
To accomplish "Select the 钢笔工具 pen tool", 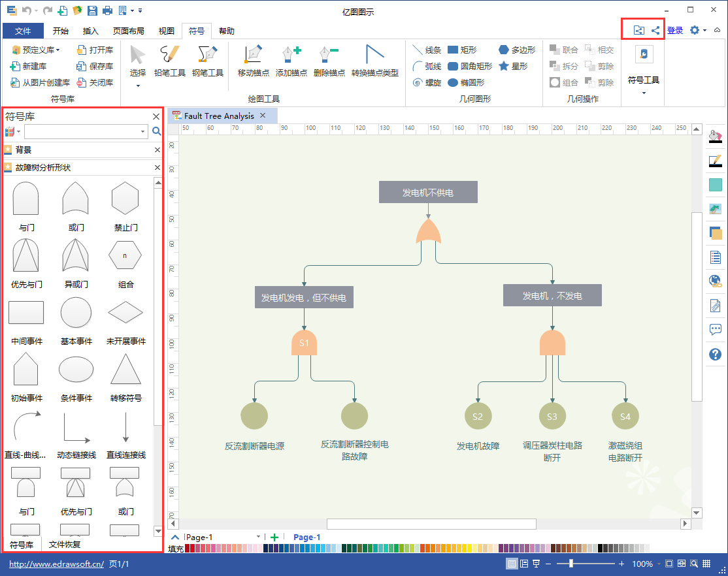I will [208, 61].
